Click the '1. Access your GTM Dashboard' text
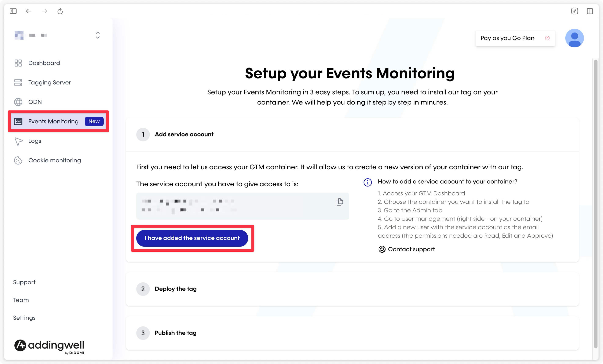Screen dimensions: 603x364 [421, 193]
